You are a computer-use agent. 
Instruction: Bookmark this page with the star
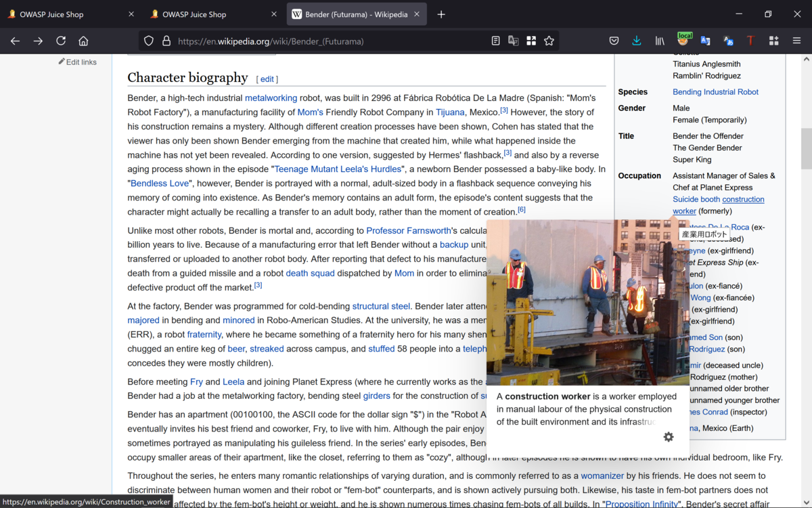tap(549, 41)
